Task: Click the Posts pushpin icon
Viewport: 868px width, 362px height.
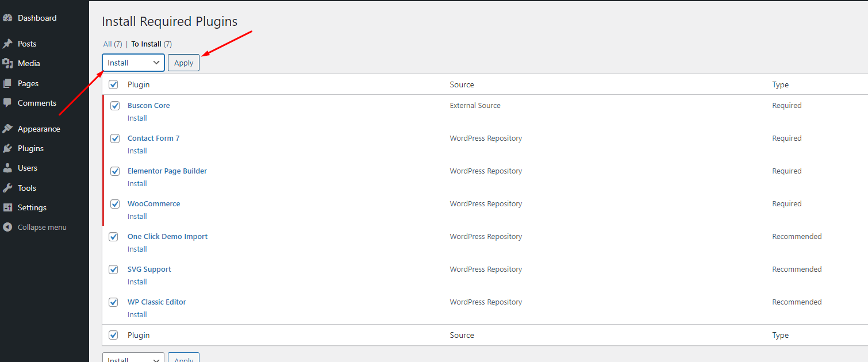Action: 7,44
